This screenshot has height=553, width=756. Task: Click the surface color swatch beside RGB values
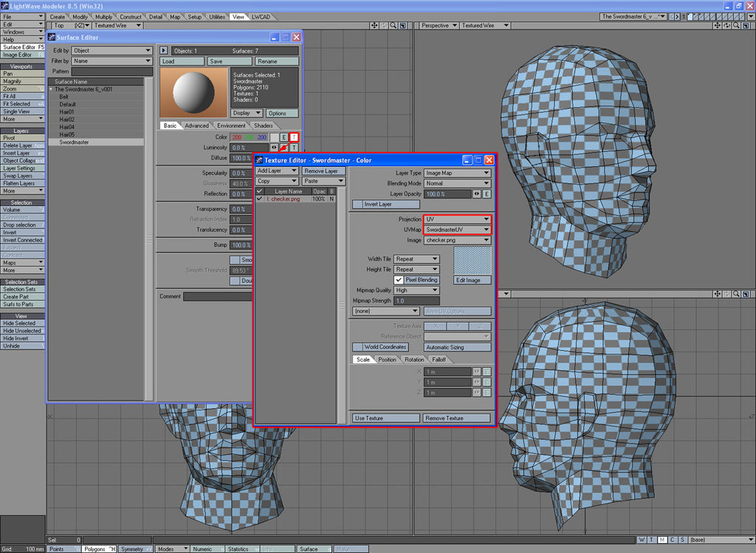click(x=274, y=137)
